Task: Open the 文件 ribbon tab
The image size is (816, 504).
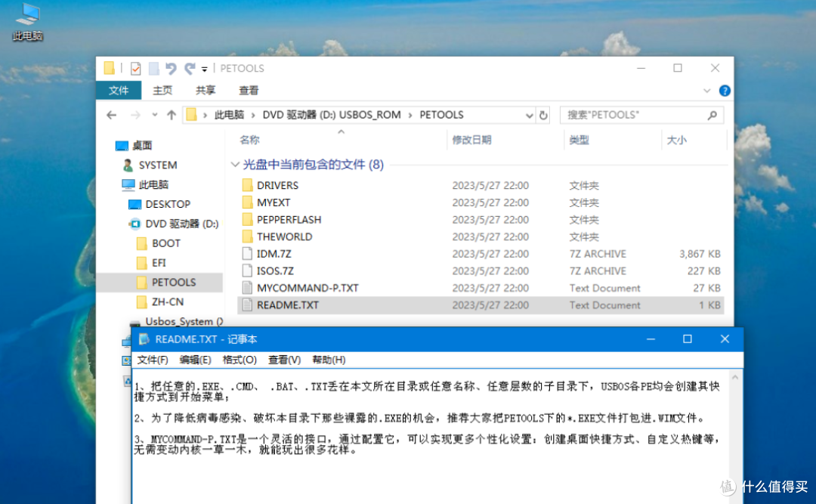Action: (119, 91)
